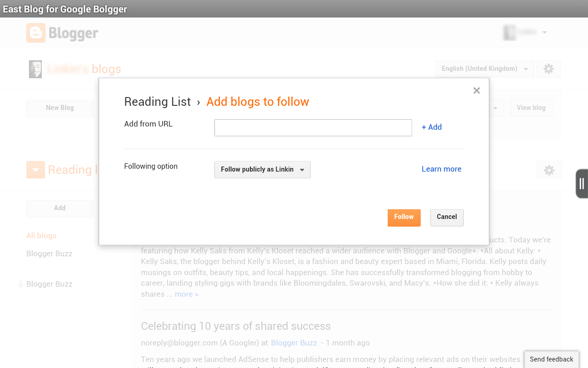Open the Reading list gear settings
This screenshot has height=368, width=588.
tap(549, 170)
